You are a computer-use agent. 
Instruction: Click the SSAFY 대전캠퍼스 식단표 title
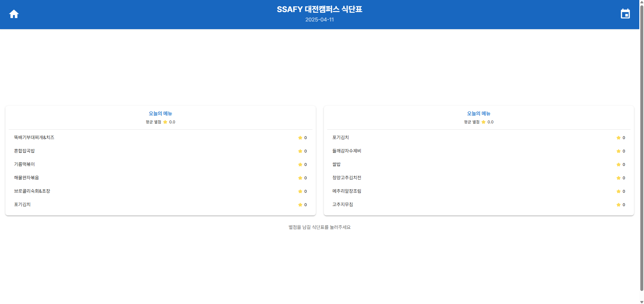(319, 9)
